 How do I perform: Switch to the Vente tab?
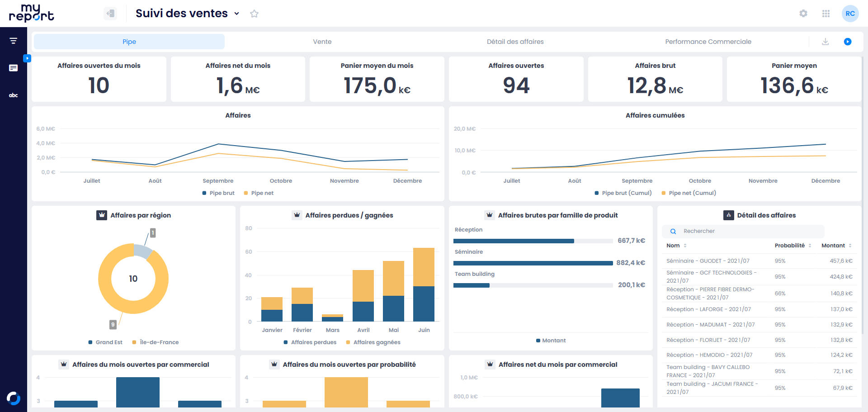pyautogui.click(x=322, y=42)
